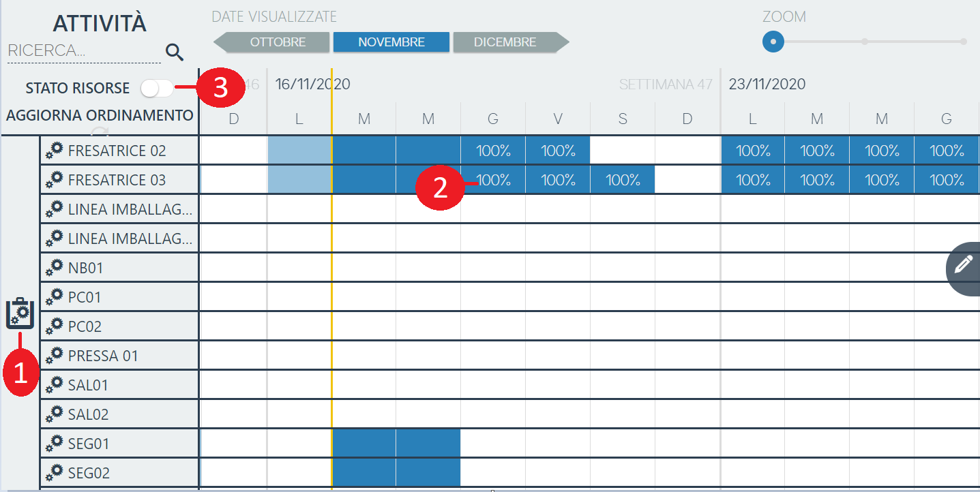Select the Novembre month button
980x492 pixels.
click(391, 42)
